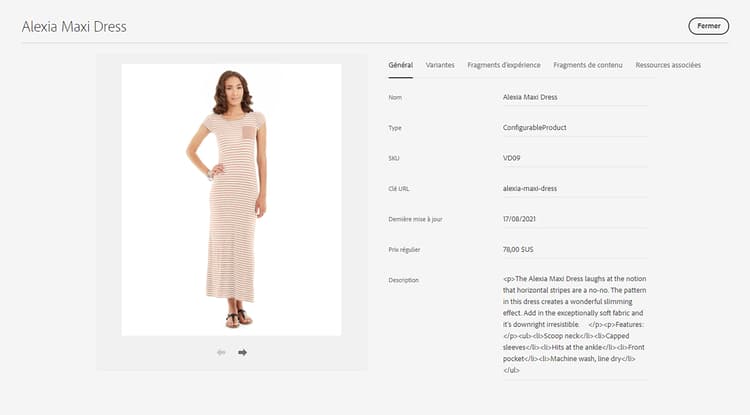Viewport: 750px width, 415px height.
Task: Show the next product image arrow
Action: [243, 352]
